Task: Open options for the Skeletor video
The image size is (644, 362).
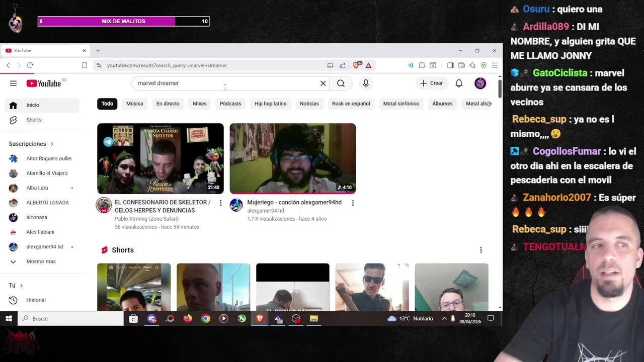Action: click(x=220, y=203)
